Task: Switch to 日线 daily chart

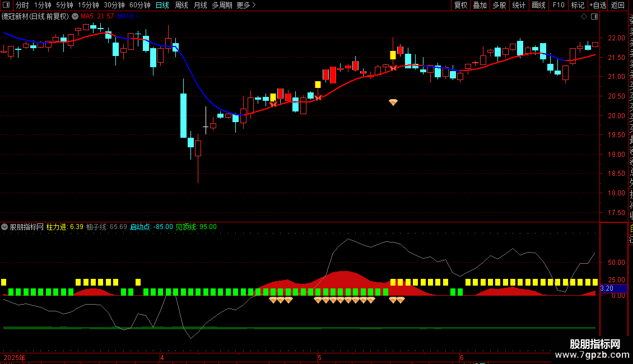Action: (162, 5)
